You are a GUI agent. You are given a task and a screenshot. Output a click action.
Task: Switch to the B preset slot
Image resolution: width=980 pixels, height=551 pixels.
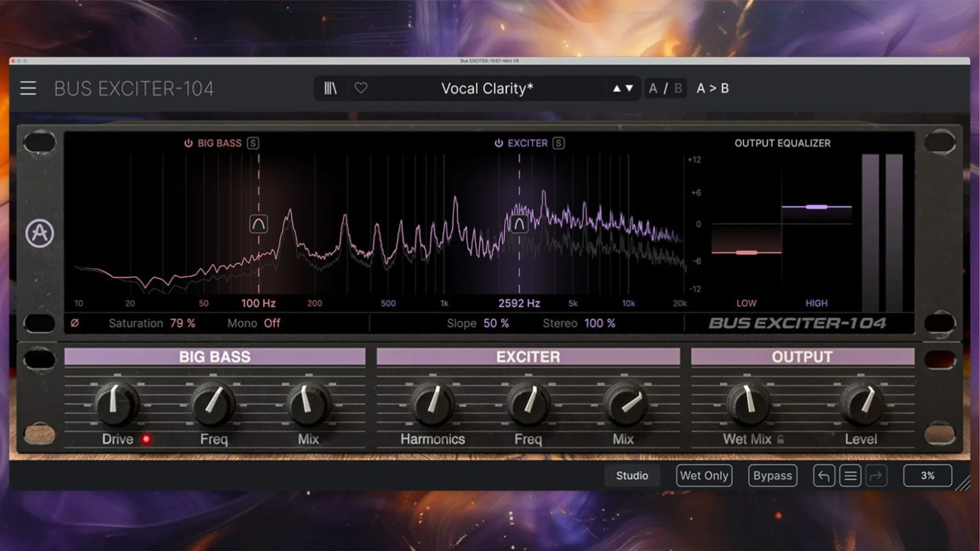tap(677, 88)
